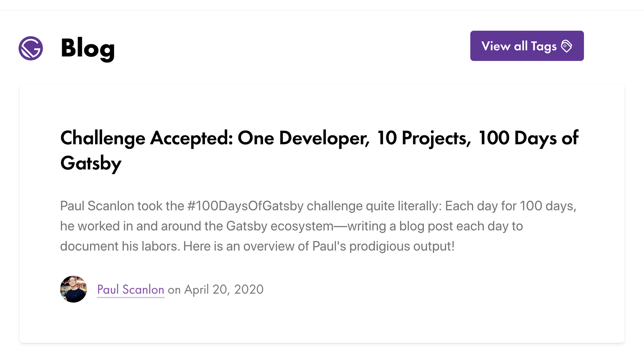Click 'Tags' word inside the purple button
The width and height of the screenshot is (644, 362).
click(x=544, y=47)
